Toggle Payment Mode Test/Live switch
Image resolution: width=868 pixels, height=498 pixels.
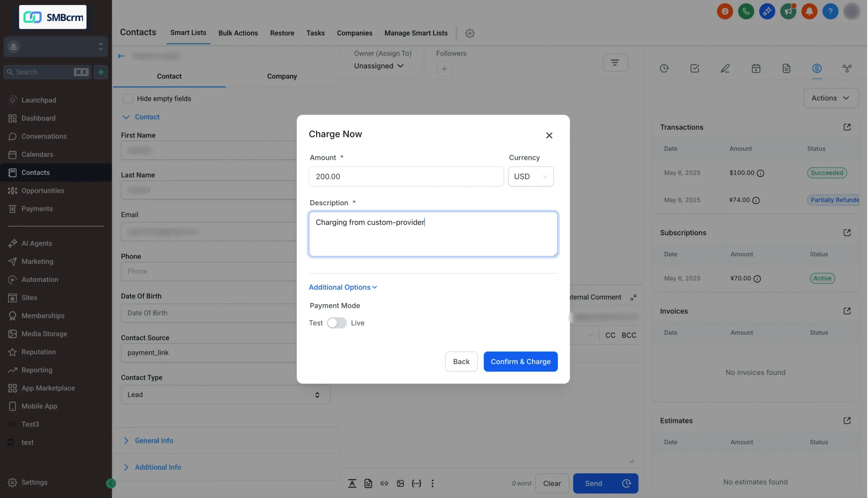click(337, 323)
